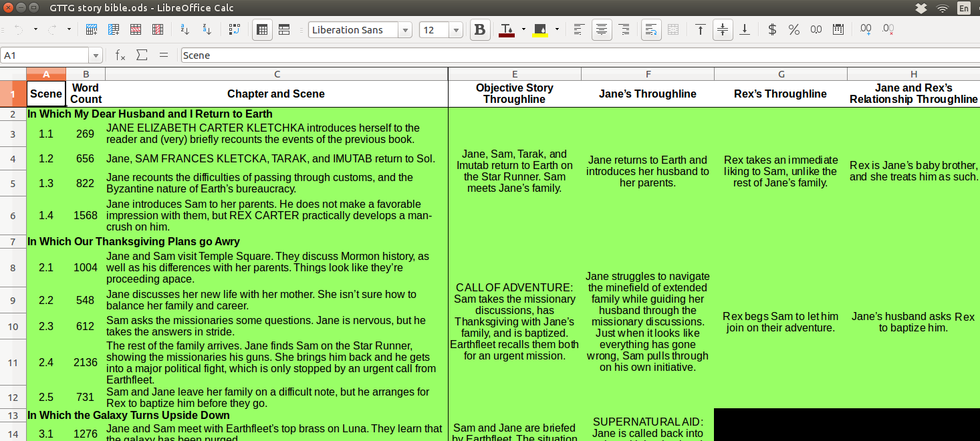Select the 'Word Count' header cell

86,94
